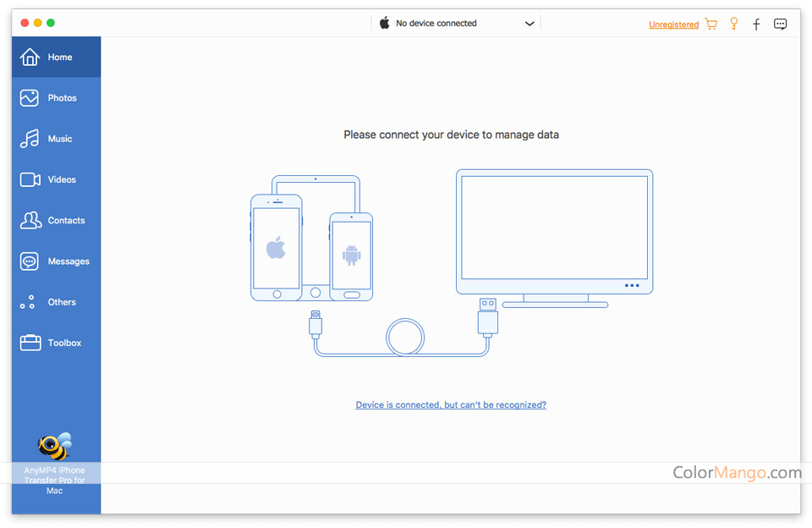Screen dimensions: 812x528
Task: Click the Unregistered link
Action: 673,25
